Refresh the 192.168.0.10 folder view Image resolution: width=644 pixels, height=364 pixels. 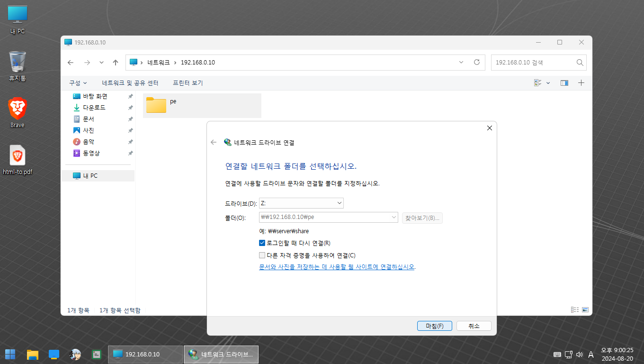(x=477, y=62)
